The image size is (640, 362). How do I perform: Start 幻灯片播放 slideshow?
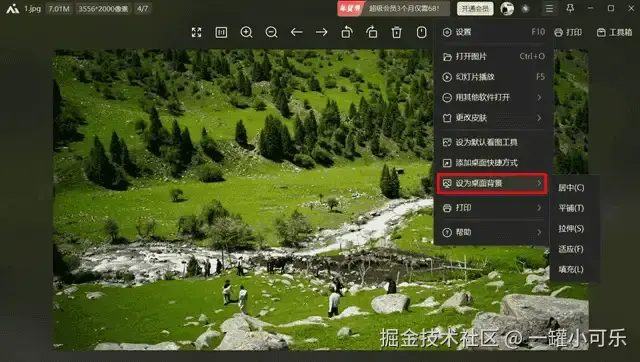(493, 77)
